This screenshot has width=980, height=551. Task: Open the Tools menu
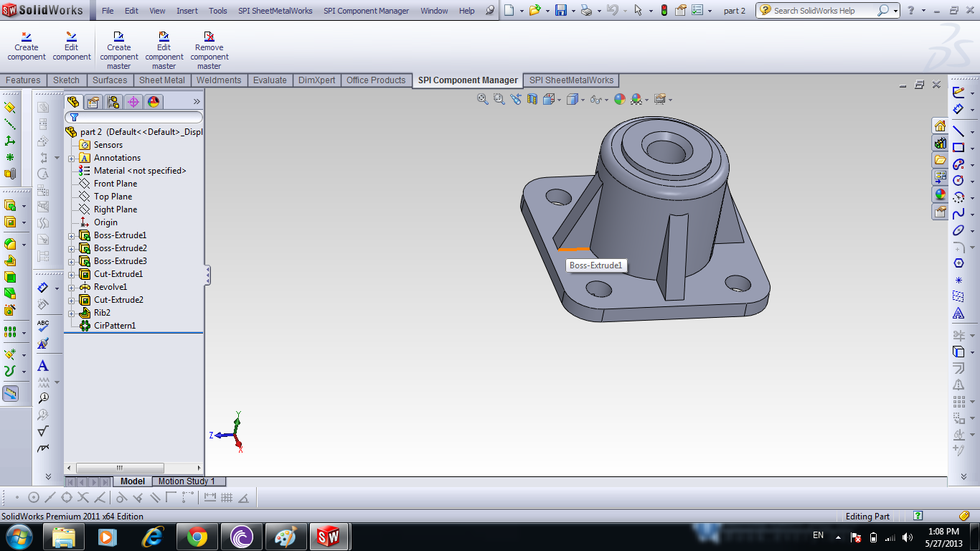(218, 11)
